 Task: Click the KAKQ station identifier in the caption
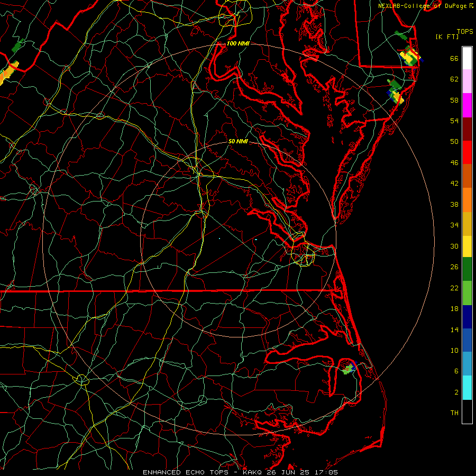[x=253, y=472]
